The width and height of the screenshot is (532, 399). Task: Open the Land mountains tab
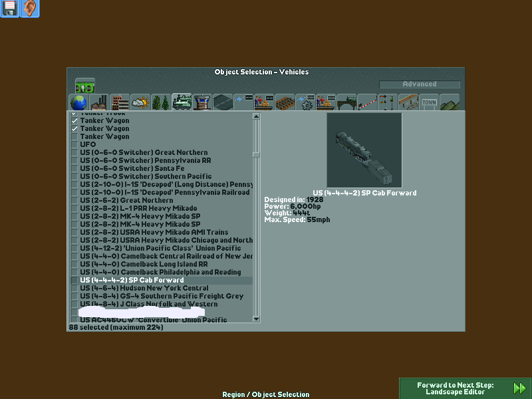pos(450,102)
